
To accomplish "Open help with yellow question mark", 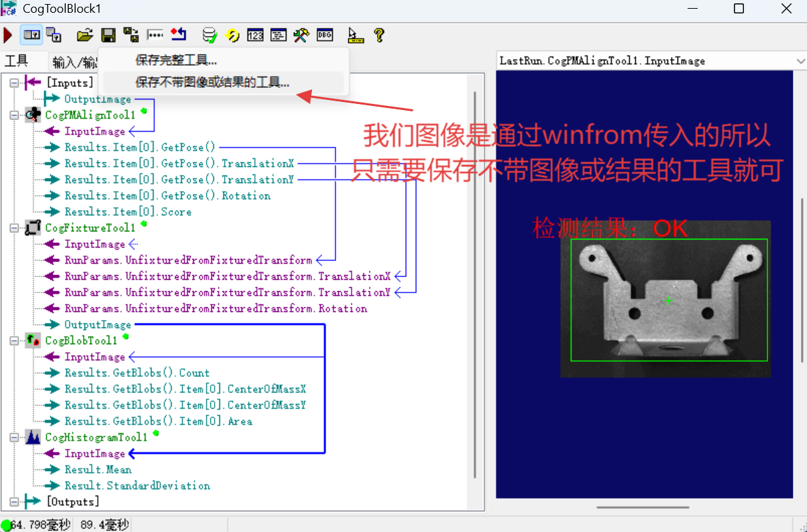I will click(x=379, y=35).
